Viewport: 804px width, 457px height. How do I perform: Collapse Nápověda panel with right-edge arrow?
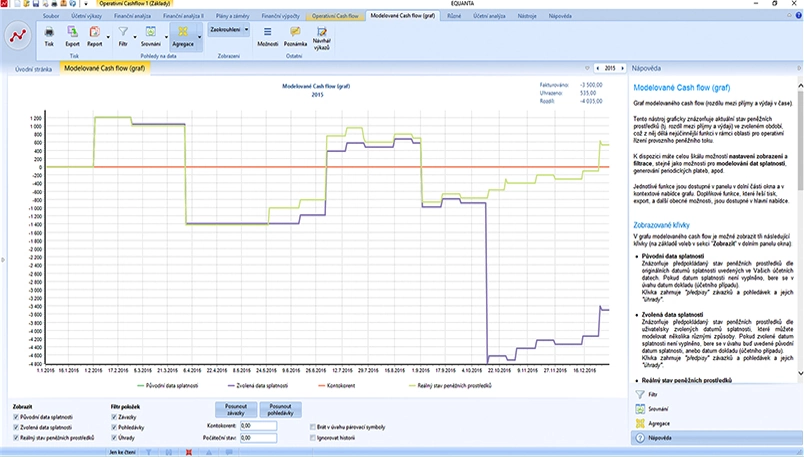coord(799,68)
